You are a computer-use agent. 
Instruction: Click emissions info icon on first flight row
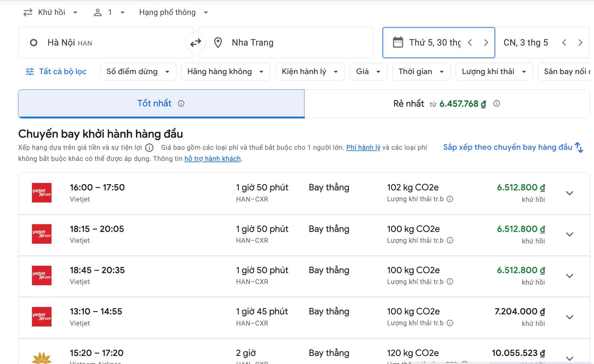click(x=450, y=199)
